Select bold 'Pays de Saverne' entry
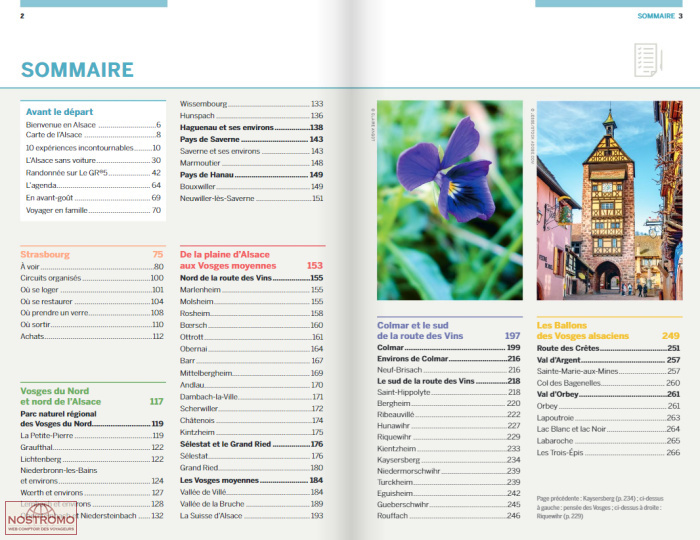 [x=251, y=139]
